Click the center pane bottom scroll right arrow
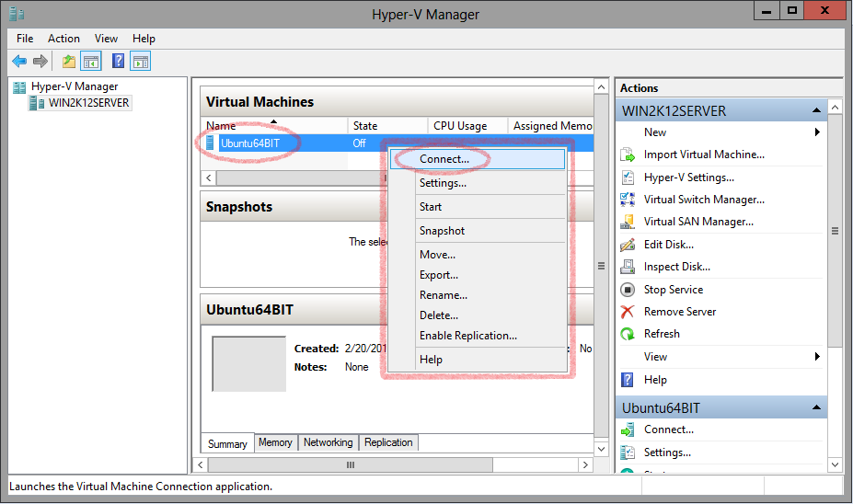The width and height of the screenshot is (853, 504). [x=585, y=464]
